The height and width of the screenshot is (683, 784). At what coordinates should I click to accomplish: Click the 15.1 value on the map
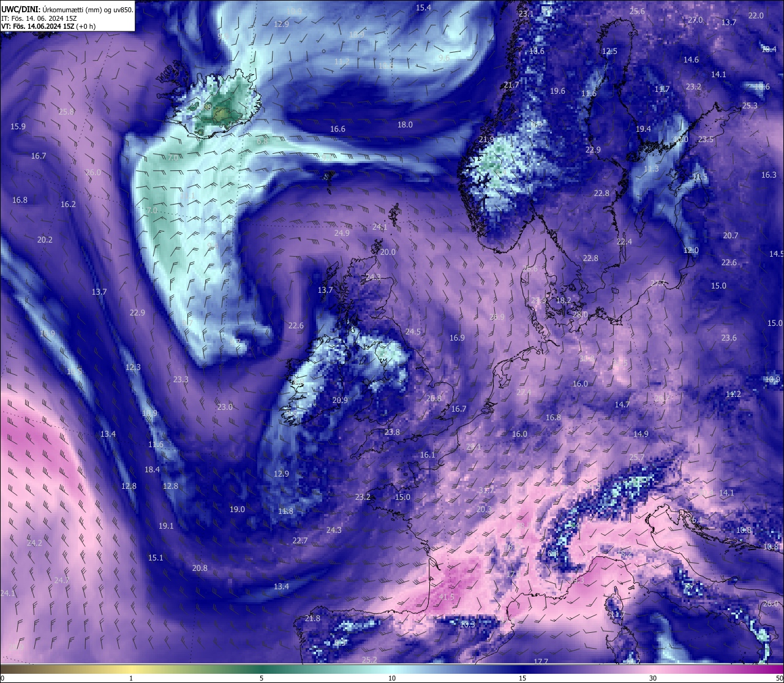[156, 557]
